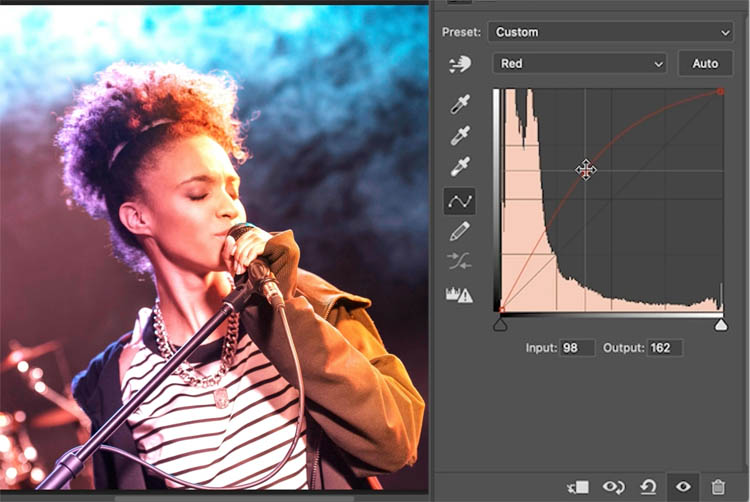Image resolution: width=750 pixels, height=502 pixels.
Task: Click the histogram clipping warning icon
Action: [459, 294]
